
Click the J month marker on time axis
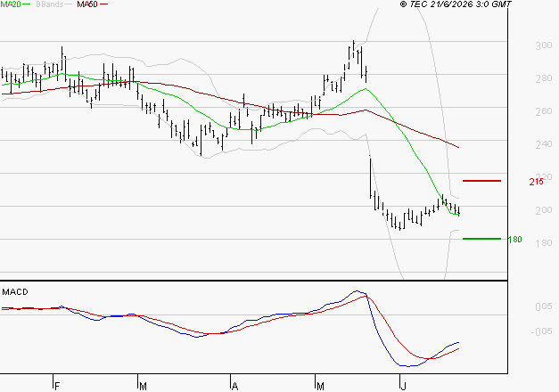403,387
